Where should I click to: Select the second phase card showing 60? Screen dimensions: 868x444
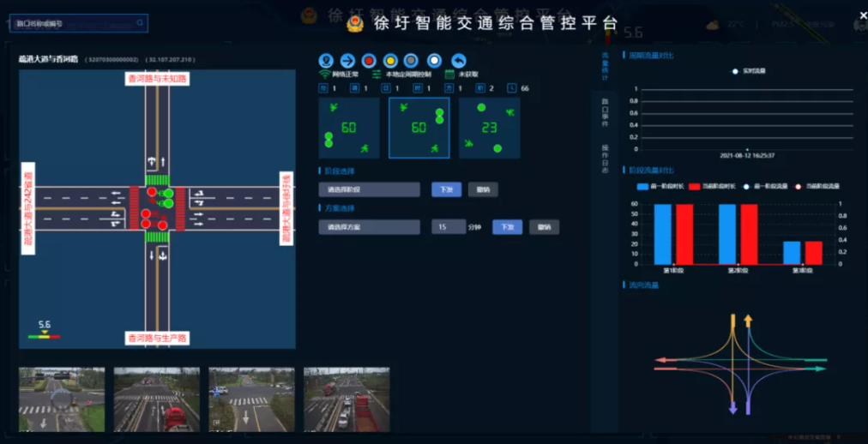pos(419,128)
